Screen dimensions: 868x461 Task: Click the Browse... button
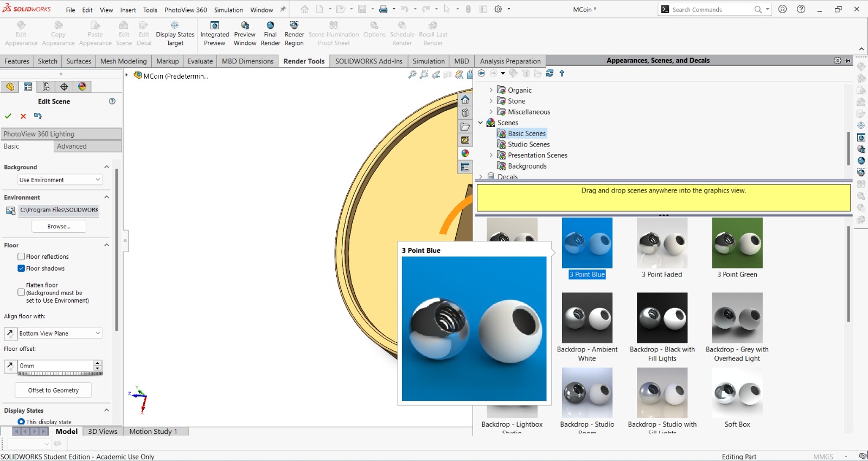click(59, 227)
